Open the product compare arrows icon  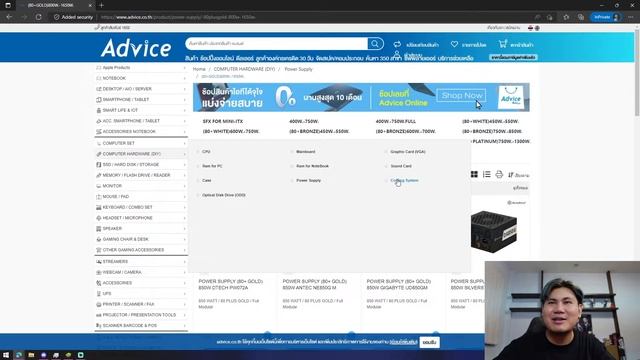pos(397,44)
